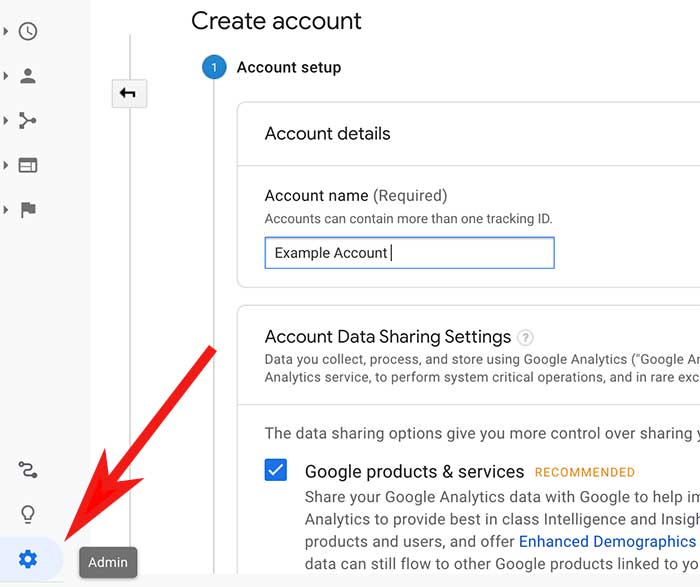Open Admin via the gear icon
The width and height of the screenshot is (700, 587).
coord(28,559)
